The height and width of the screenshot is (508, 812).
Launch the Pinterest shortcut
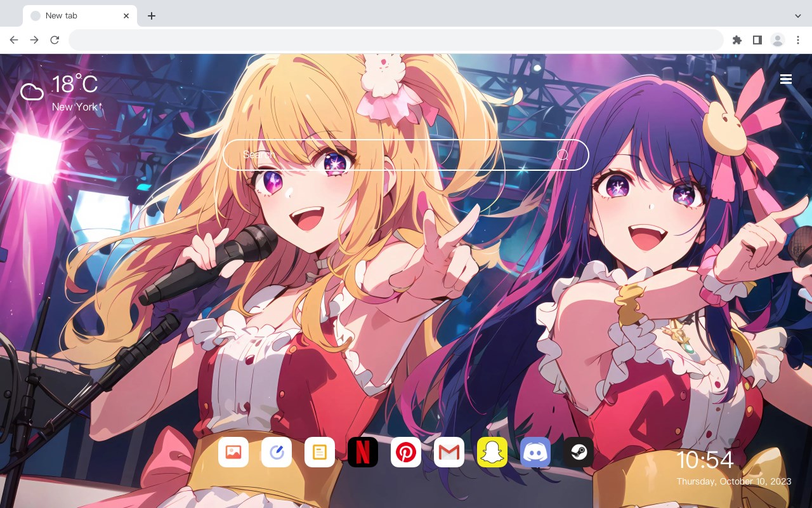(x=406, y=452)
